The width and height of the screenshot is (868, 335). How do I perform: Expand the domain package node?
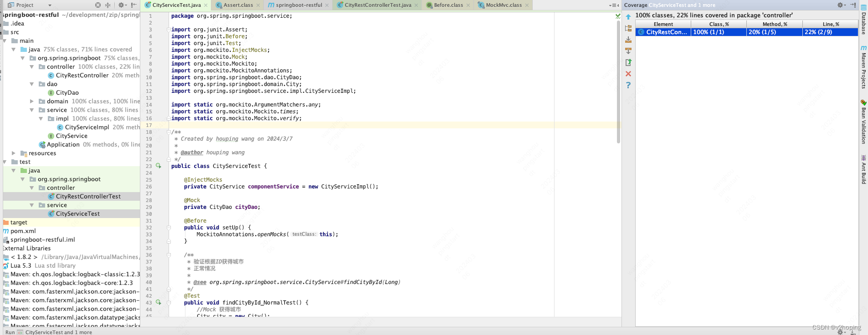coord(32,102)
